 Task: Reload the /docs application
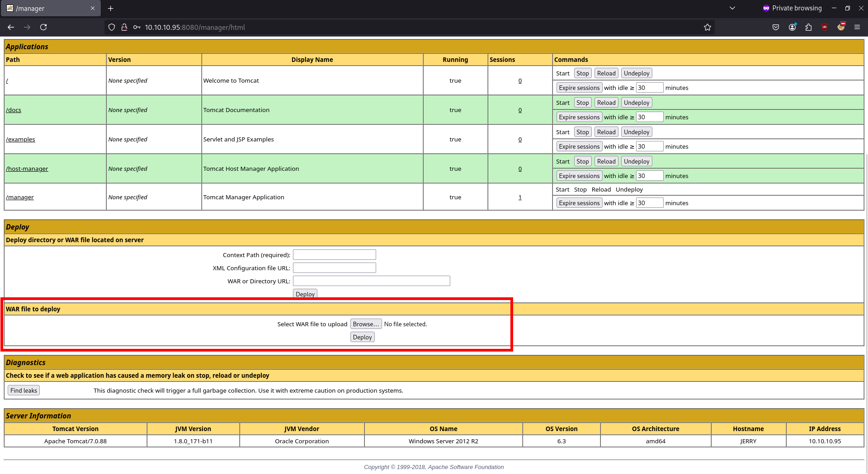pos(606,103)
